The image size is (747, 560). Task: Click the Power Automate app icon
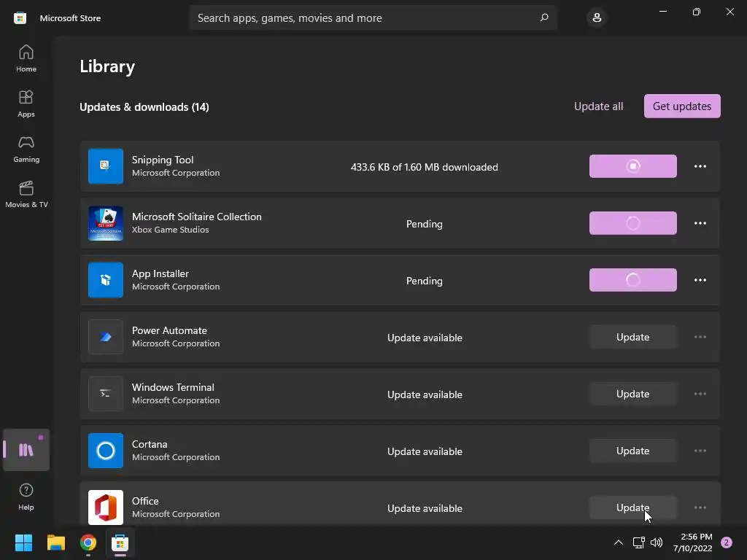coord(106,337)
